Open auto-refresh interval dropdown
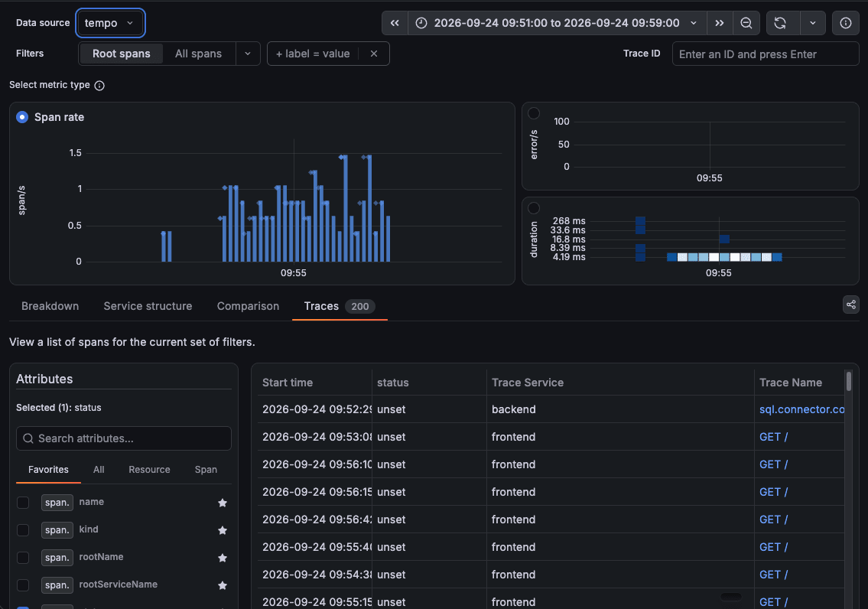This screenshot has height=609, width=868. click(813, 23)
